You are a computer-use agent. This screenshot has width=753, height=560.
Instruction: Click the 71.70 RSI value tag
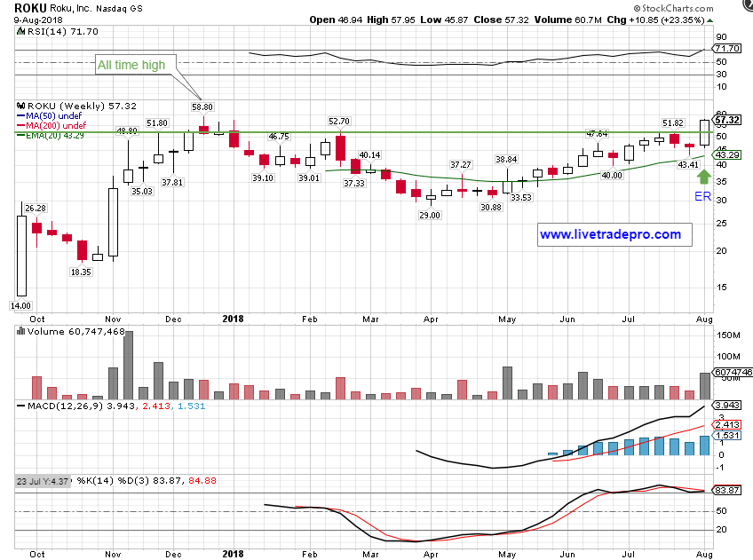[727, 49]
